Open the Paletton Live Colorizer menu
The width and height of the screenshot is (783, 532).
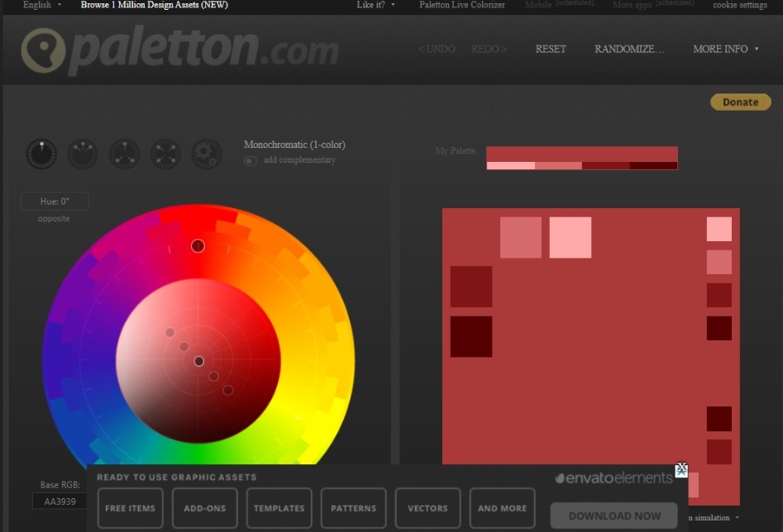point(462,5)
